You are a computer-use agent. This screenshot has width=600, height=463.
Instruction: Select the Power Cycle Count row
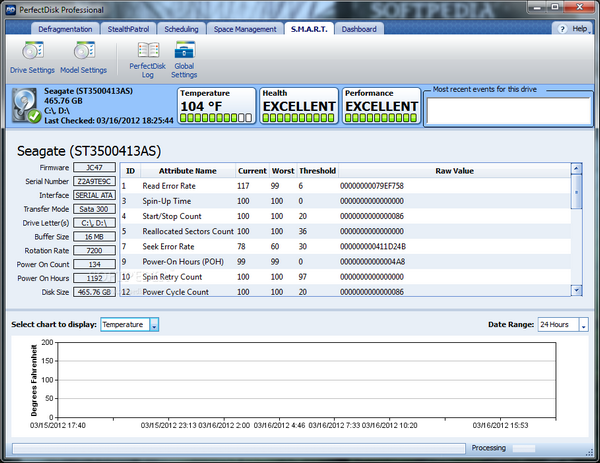pyautogui.click(x=346, y=290)
